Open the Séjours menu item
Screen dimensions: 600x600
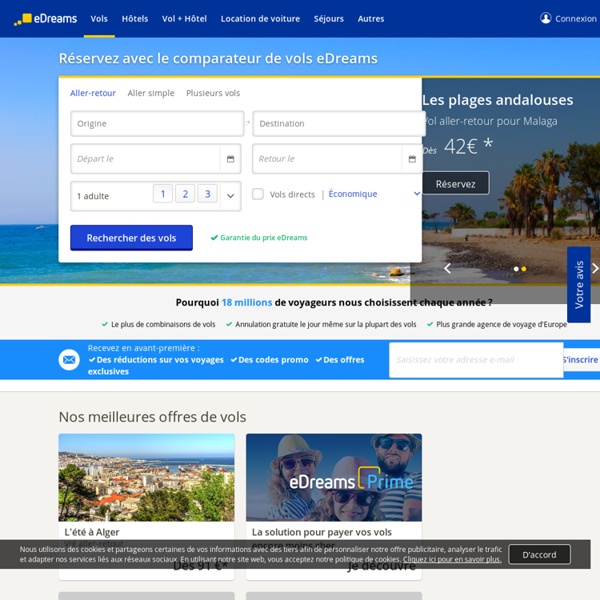pyautogui.click(x=329, y=19)
